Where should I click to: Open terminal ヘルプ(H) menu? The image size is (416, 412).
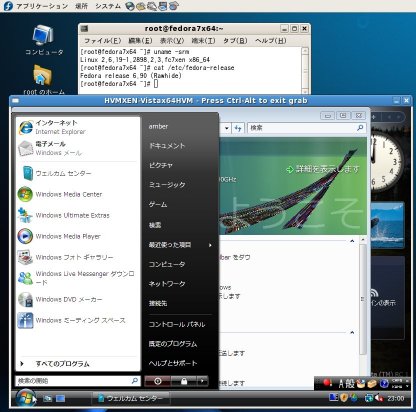[271, 41]
